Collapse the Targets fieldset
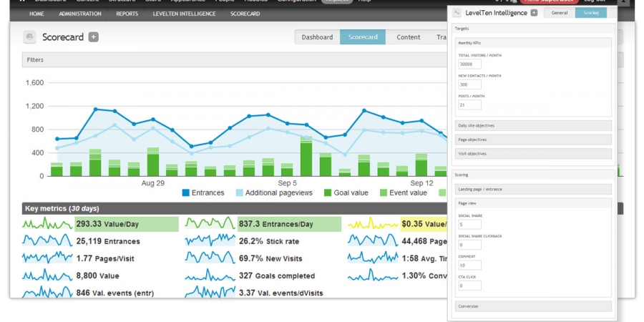The height and width of the screenshot is (322, 644). click(462, 29)
